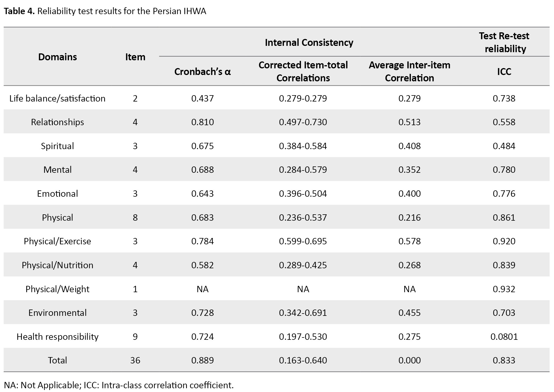This screenshot has height=392, width=554.
Task: Click the Physical/Nutrition inter-item value 0.268
Action: point(409,265)
